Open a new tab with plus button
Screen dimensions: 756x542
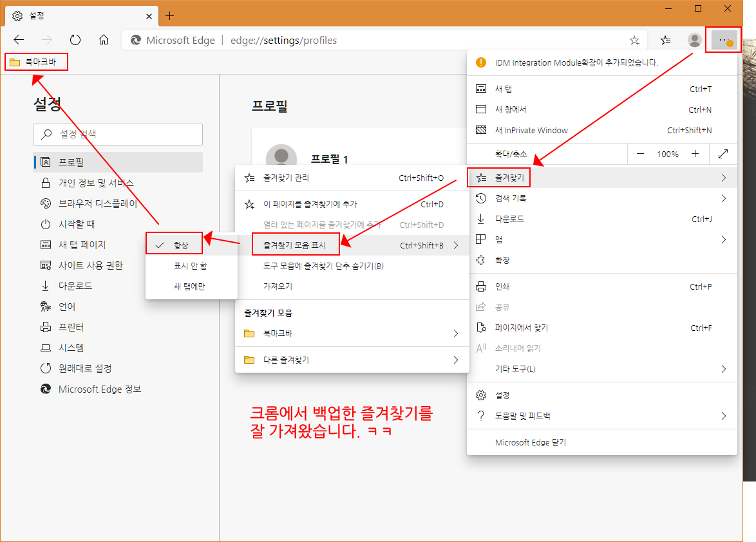170,16
